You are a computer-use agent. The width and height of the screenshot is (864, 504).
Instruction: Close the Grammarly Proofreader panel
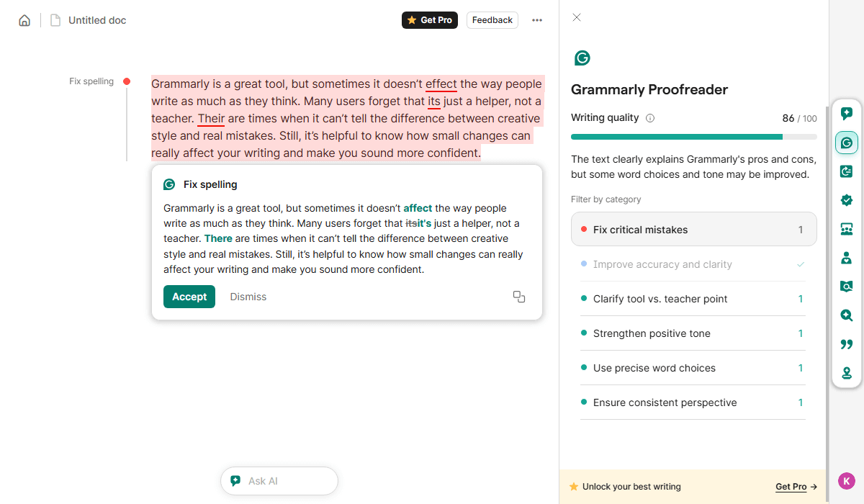(577, 18)
